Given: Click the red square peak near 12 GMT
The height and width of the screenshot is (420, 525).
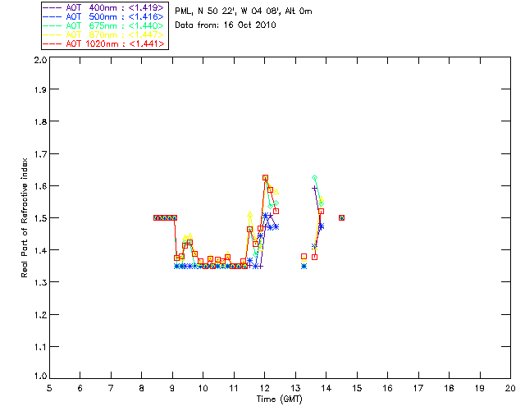Looking at the screenshot, I should pos(266,177).
